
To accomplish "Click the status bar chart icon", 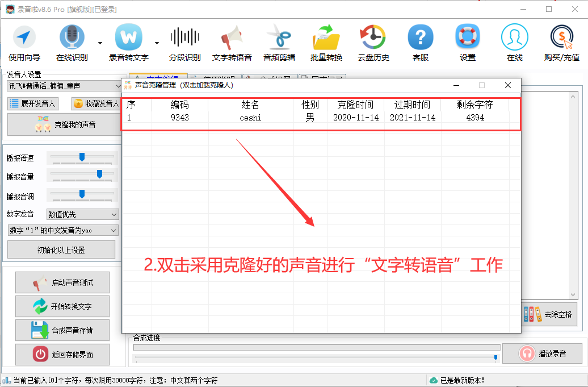I will point(6,380).
